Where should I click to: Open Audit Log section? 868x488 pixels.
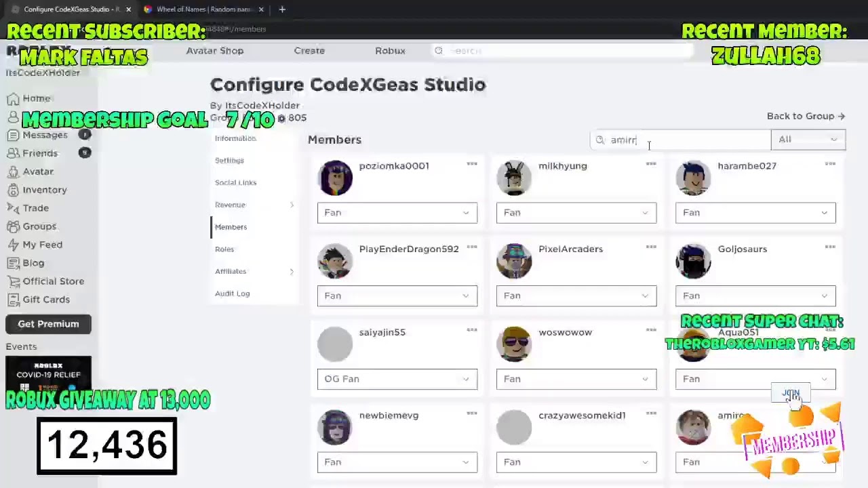click(x=232, y=293)
